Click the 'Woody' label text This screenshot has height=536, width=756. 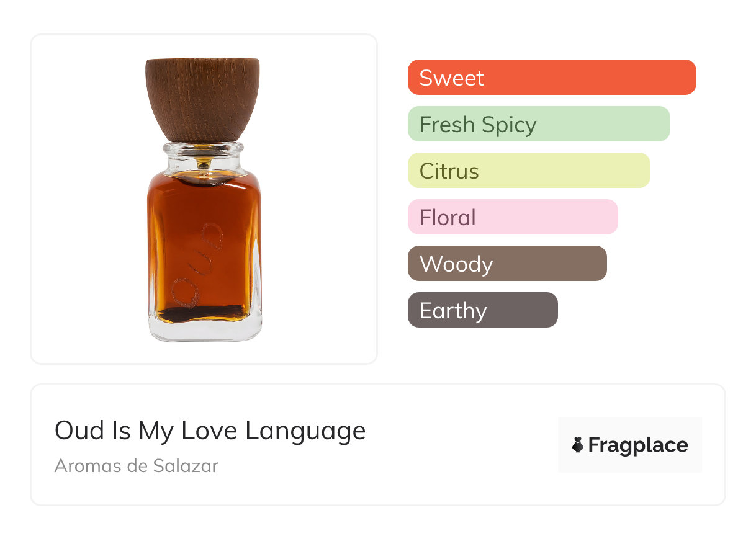coord(456,264)
